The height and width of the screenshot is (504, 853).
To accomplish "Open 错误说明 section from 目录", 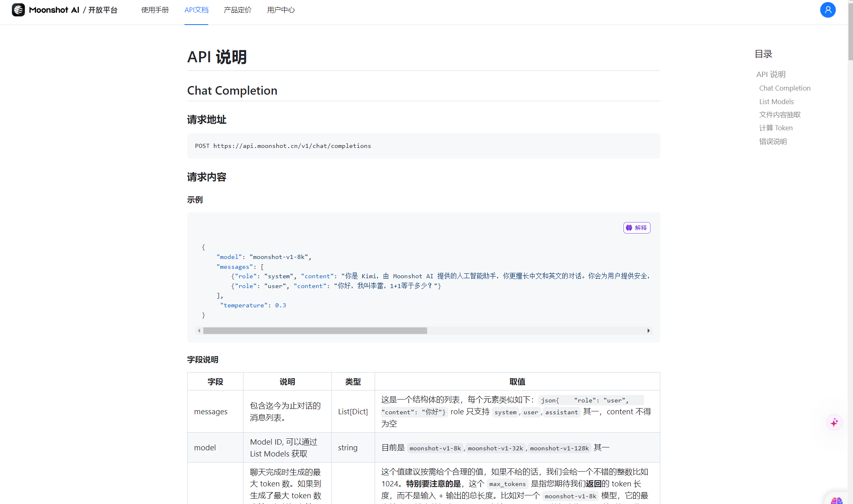I will (x=773, y=141).
